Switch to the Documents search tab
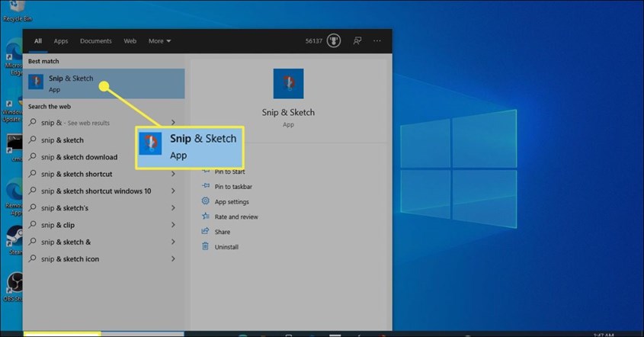Image resolution: width=644 pixels, height=337 pixels. pos(96,41)
